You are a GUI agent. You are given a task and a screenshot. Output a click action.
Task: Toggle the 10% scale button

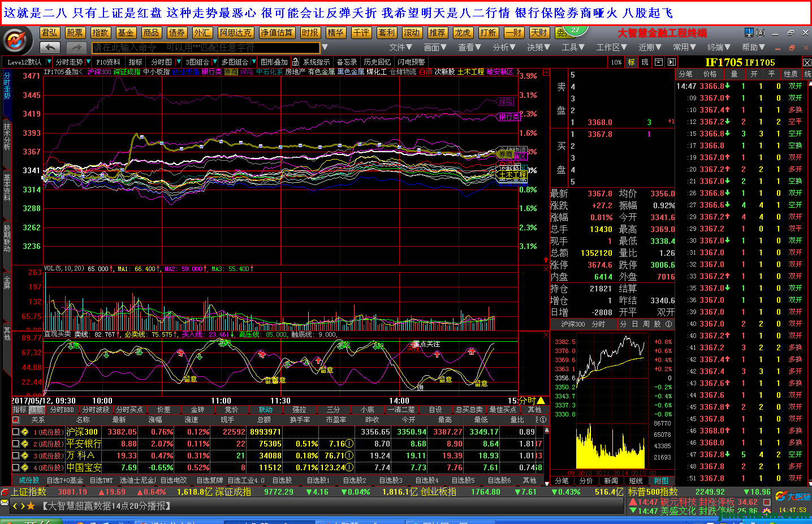click(616, 62)
